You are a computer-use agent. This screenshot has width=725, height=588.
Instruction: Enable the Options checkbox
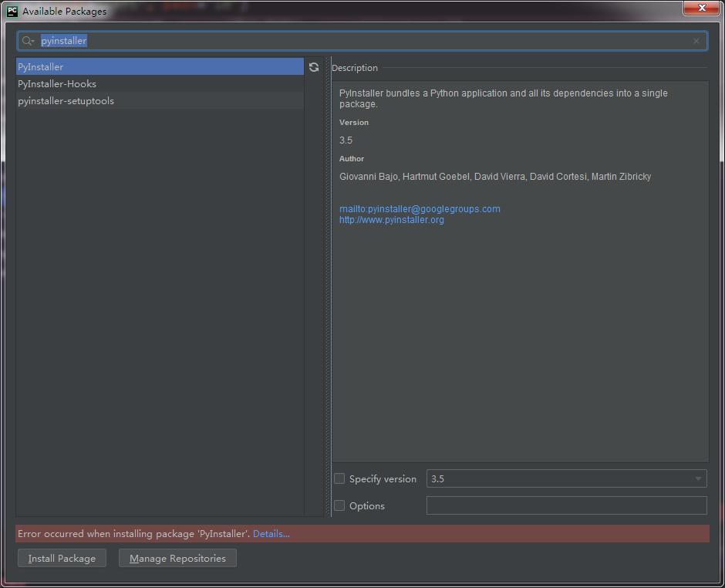tap(339, 505)
